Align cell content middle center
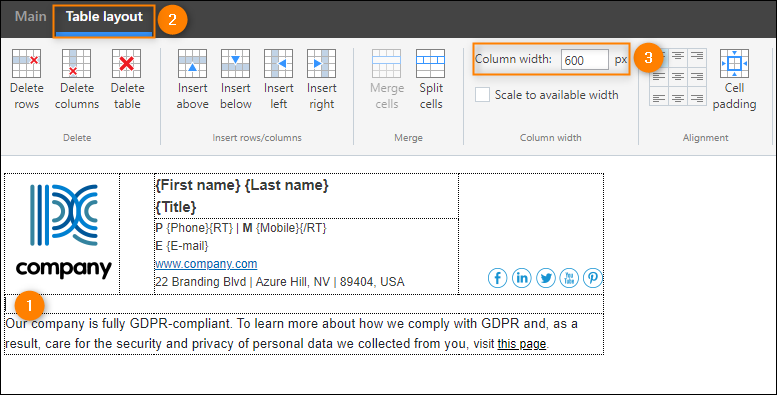Viewport: 777px width, 395px height. pos(678,77)
